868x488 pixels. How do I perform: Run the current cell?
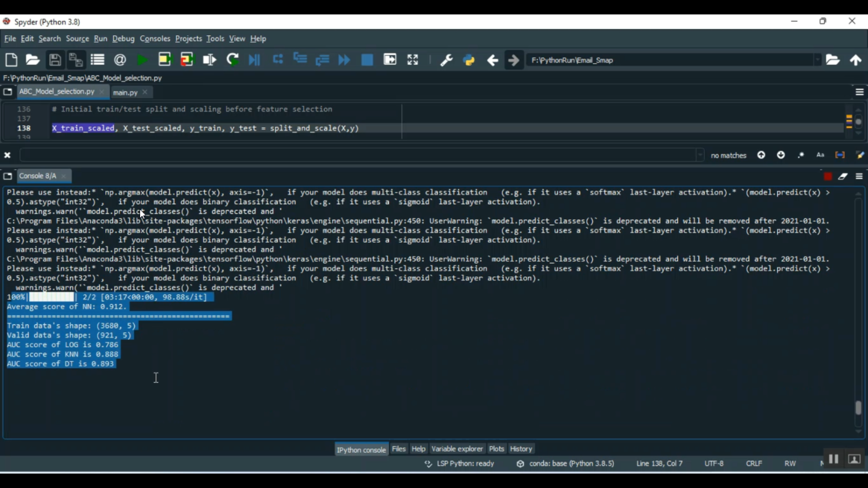point(165,60)
